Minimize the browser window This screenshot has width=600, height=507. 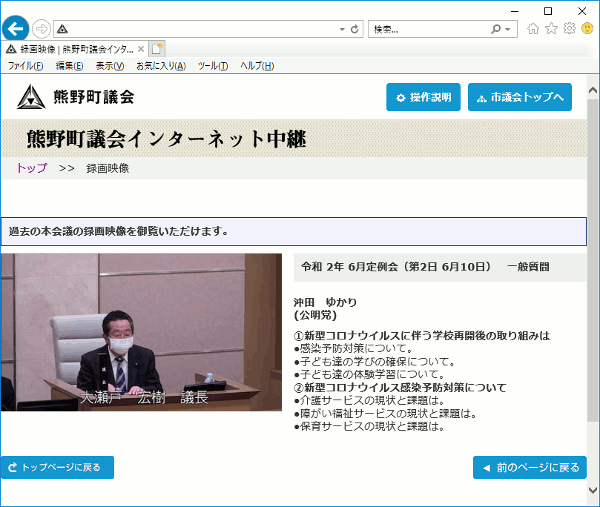tap(515, 11)
